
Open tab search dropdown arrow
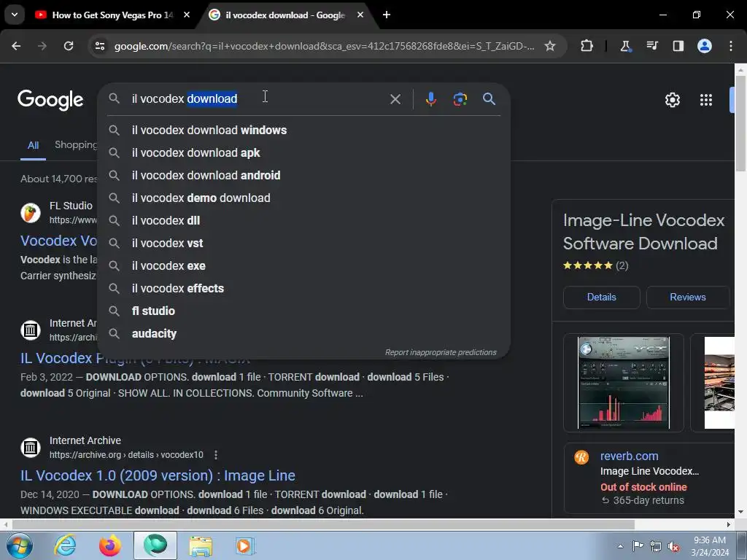point(15,15)
